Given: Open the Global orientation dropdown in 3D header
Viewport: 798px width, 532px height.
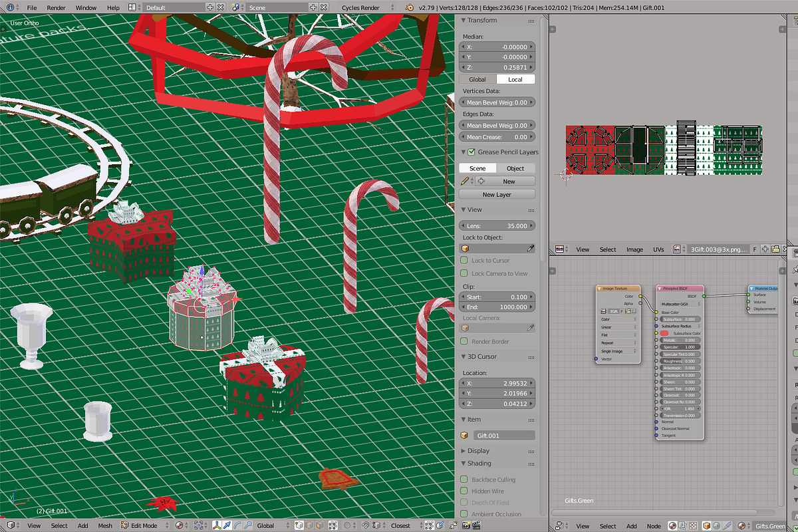Looking at the screenshot, I should tap(273, 525).
